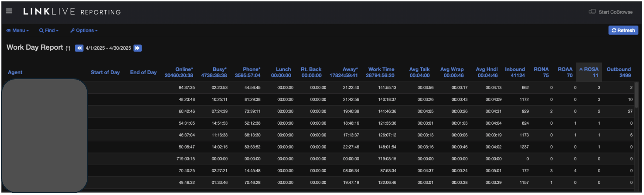Open the Options dropdown

tap(84, 31)
